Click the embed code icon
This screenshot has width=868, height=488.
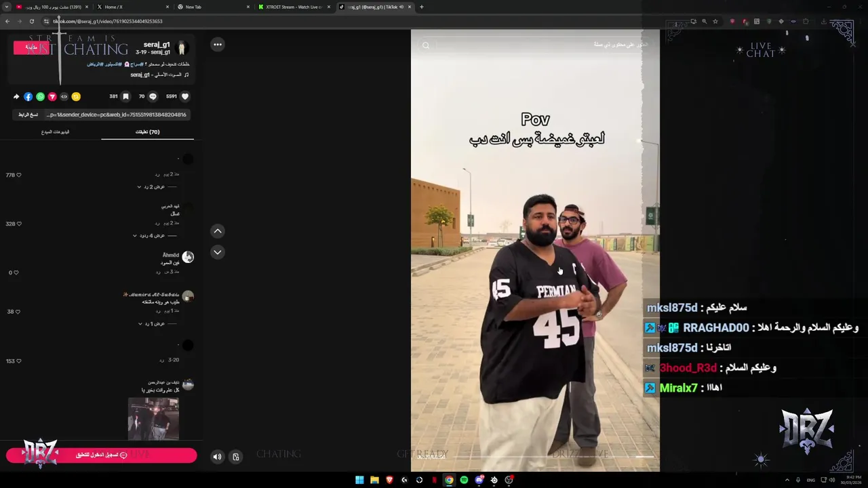pos(64,97)
